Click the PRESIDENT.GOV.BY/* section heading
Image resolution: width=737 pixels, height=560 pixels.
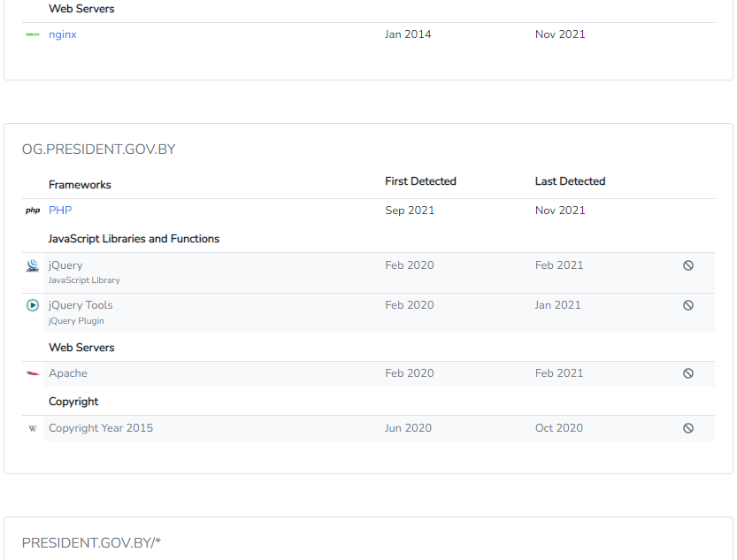[x=91, y=543]
